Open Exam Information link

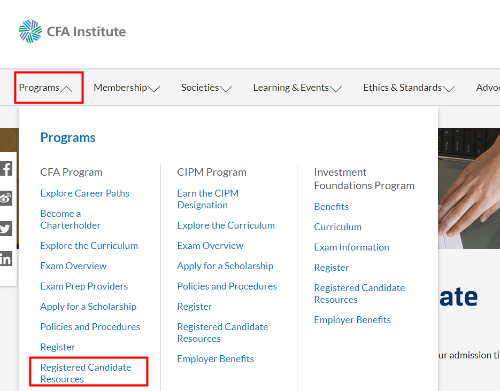(351, 247)
